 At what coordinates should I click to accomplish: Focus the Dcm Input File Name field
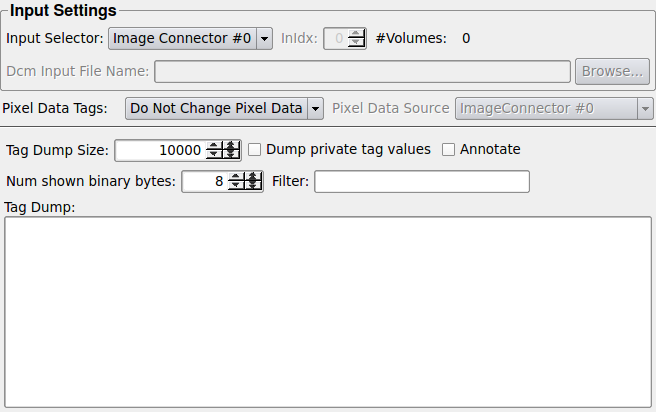point(362,71)
